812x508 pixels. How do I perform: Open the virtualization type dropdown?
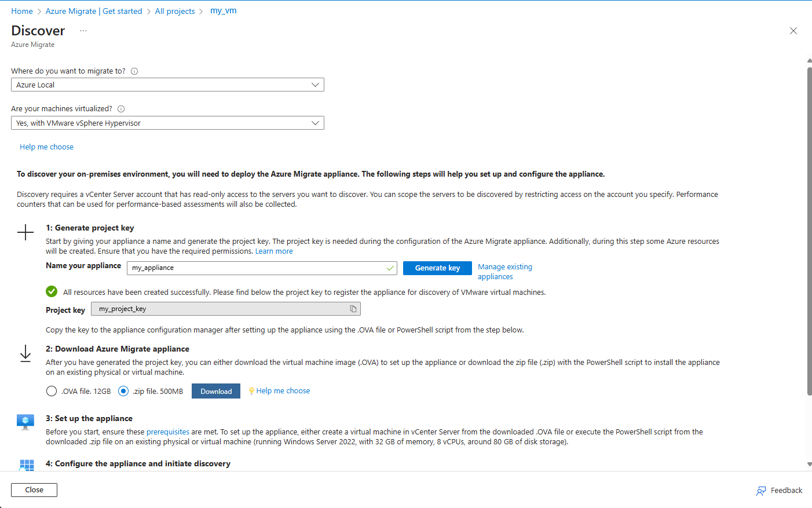(167, 123)
